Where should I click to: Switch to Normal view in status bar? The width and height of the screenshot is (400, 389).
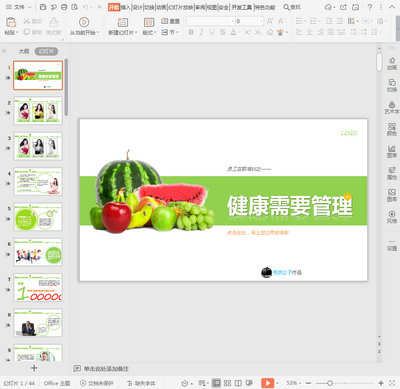pos(216,383)
